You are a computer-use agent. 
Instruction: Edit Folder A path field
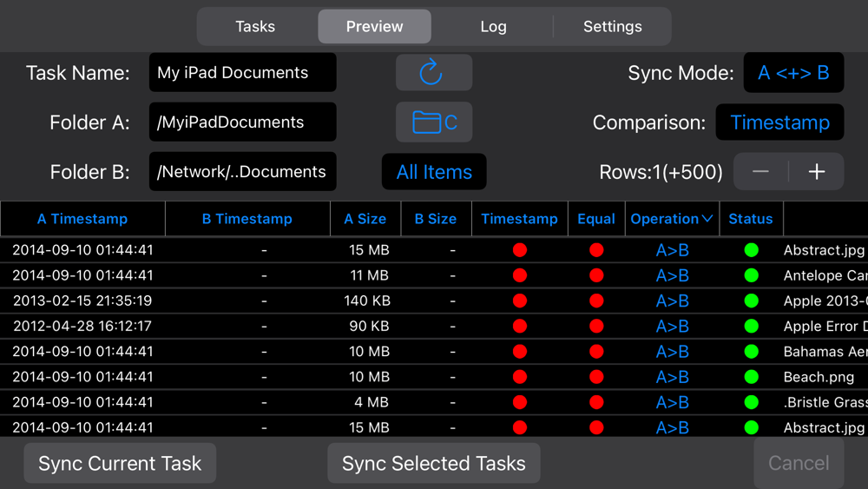(242, 122)
